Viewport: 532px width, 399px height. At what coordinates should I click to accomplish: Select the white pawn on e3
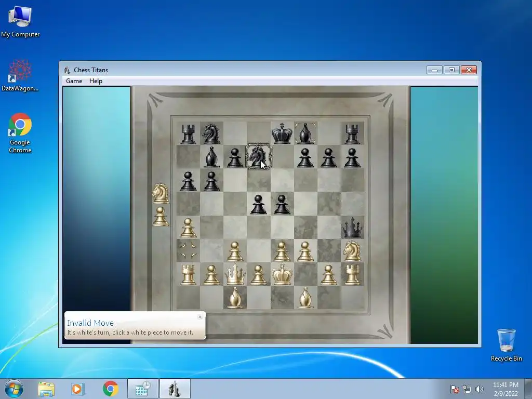coord(282,251)
